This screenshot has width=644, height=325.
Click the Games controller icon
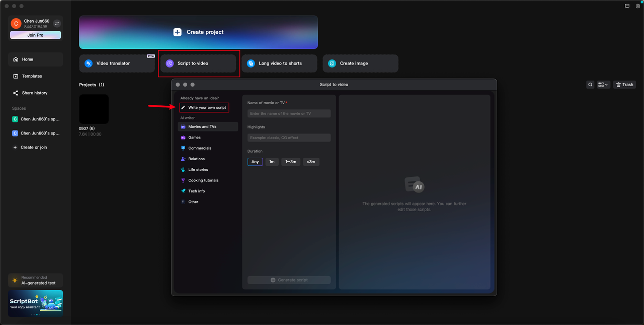[x=183, y=138]
